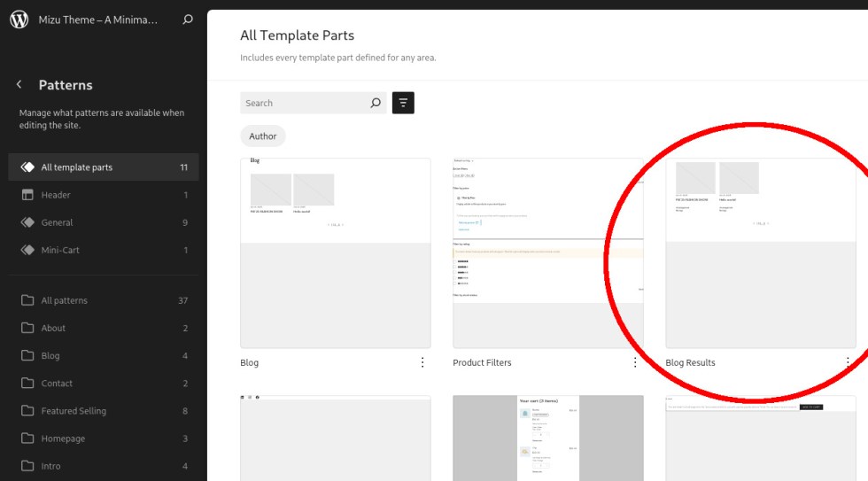This screenshot has width=868, height=481.
Task: Open actions menu for Product Filters
Action: tap(635, 362)
